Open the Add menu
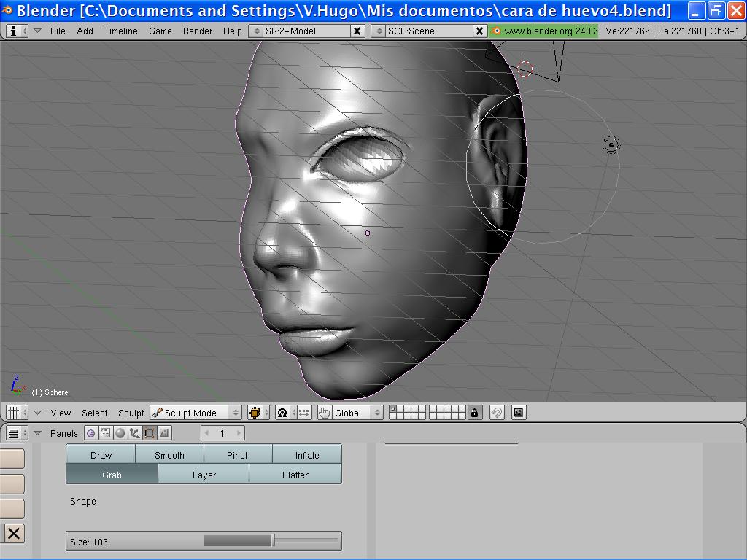747x560 pixels. pyautogui.click(x=85, y=31)
